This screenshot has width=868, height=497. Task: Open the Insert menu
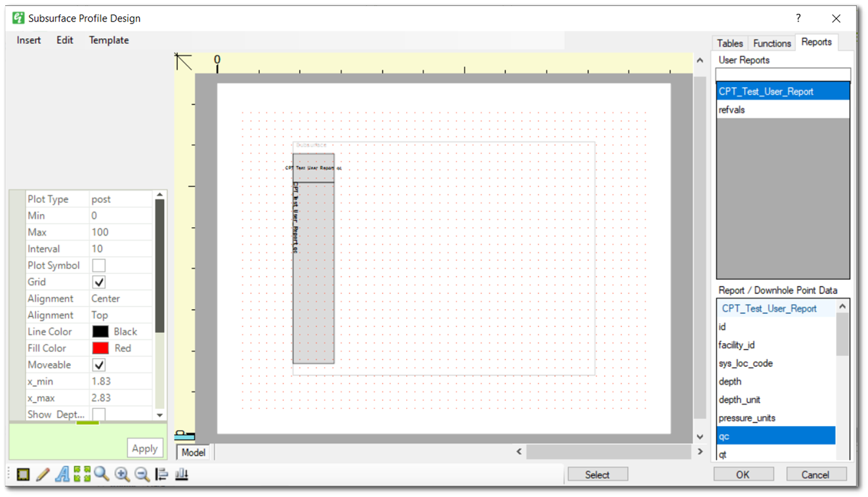[28, 40]
